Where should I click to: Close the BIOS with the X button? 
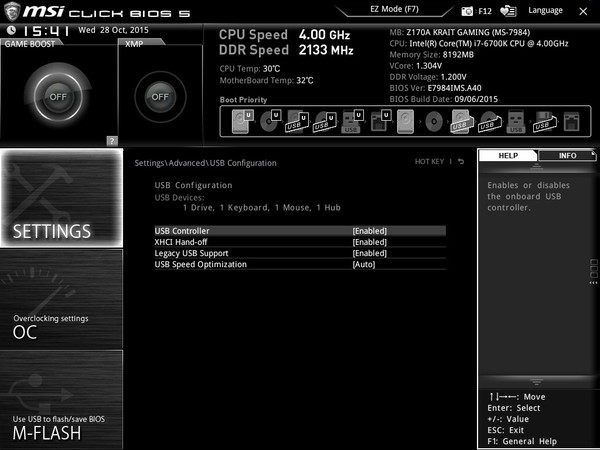click(x=583, y=11)
